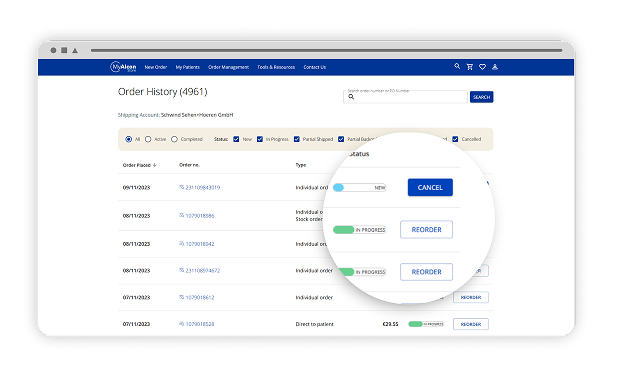Open the New Order menu
This screenshot has height=375, width=618.
156,67
